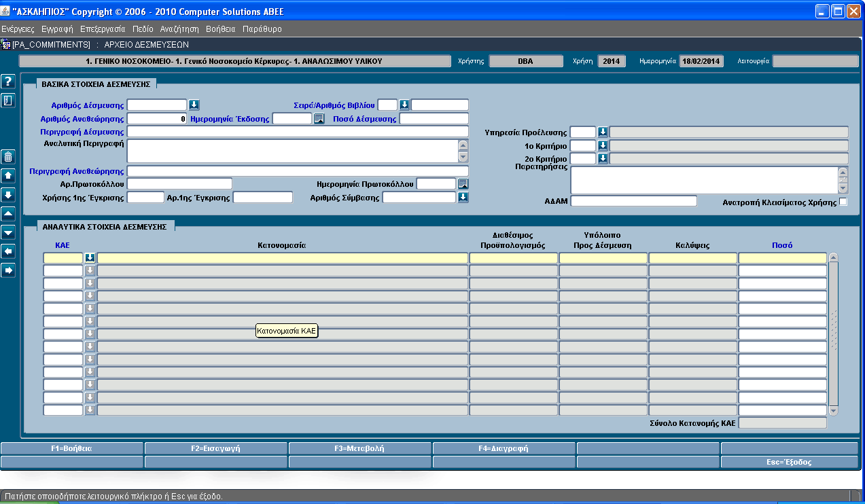Open the Επεξεργασία menu
The image size is (865, 504).
pyautogui.click(x=103, y=29)
